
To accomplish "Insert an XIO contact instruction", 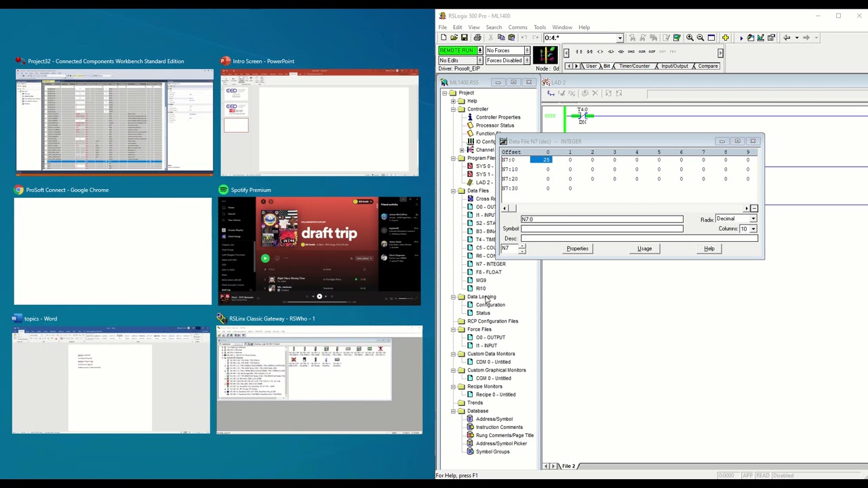I will pyautogui.click(x=589, y=52).
